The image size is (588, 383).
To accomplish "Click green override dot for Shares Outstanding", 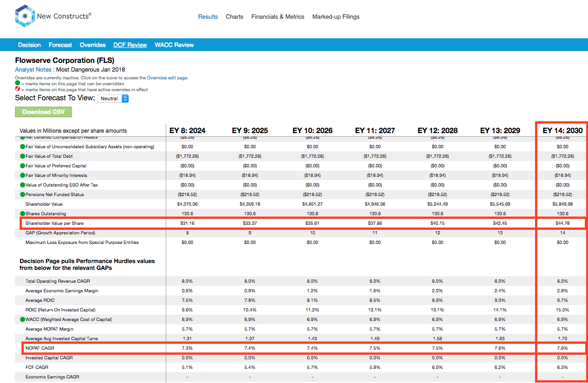I will [x=22, y=214].
